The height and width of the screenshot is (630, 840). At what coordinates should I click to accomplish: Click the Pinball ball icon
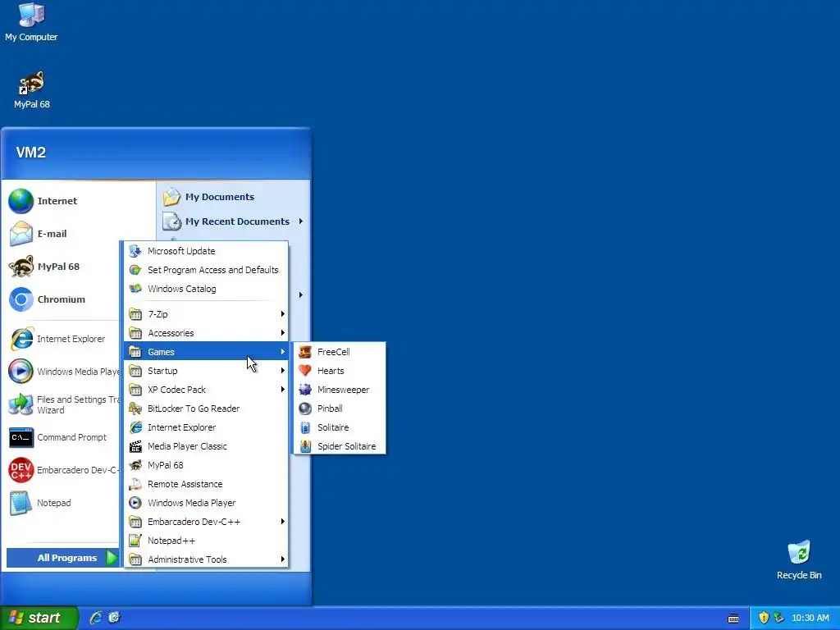305,409
